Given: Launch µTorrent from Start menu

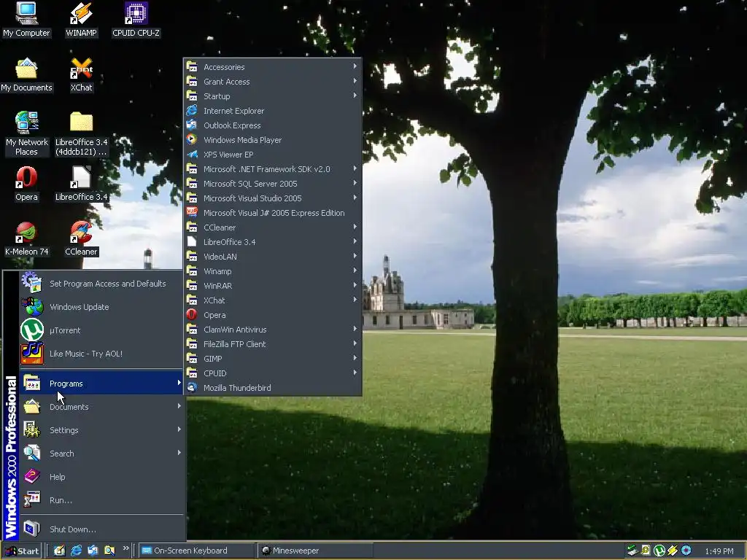Looking at the screenshot, I should (101, 330).
